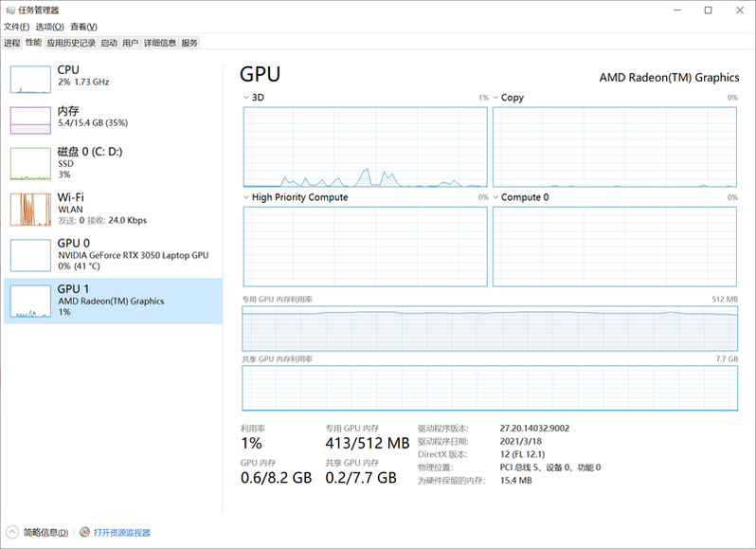Screen dimensions: 756x549
Task: Select the CPU performance thumbnail graph
Action: tap(30, 80)
